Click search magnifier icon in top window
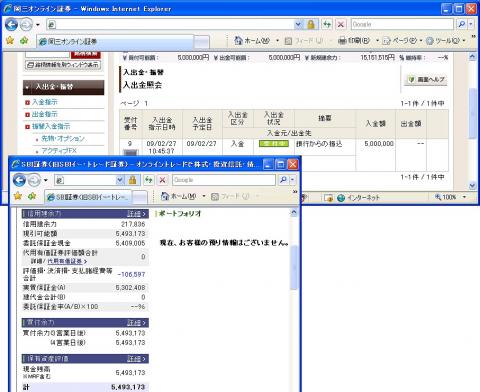Image resolution: width=480 pixels, height=392 pixels. coord(461,24)
